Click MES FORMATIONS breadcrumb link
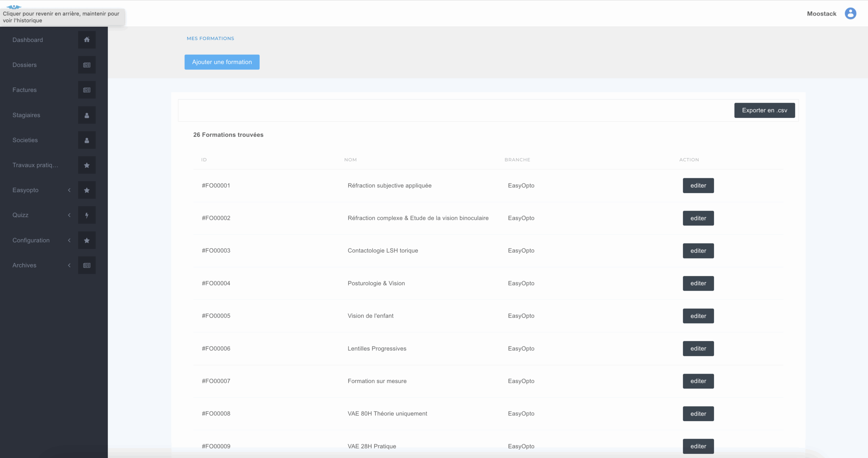 pos(210,38)
